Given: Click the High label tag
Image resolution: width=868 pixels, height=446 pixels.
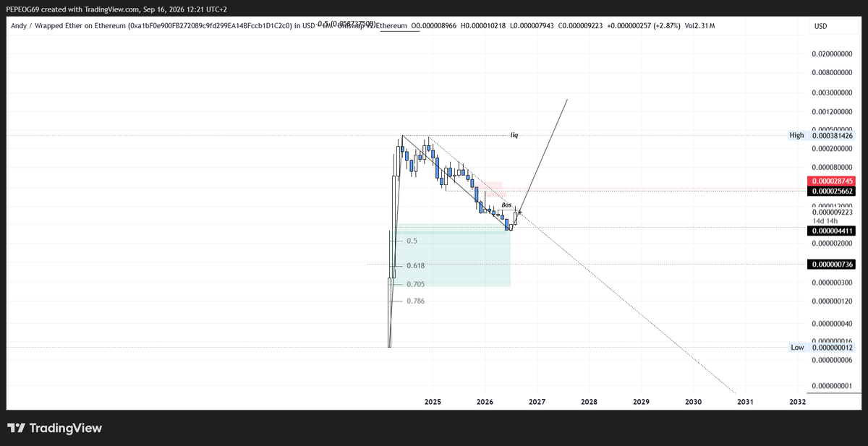Looking at the screenshot, I should pos(796,135).
